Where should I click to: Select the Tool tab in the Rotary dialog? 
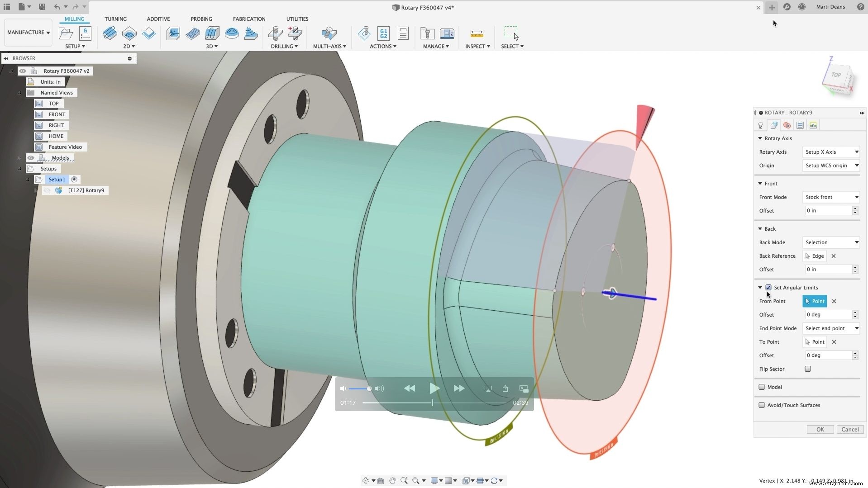[761, 125]
